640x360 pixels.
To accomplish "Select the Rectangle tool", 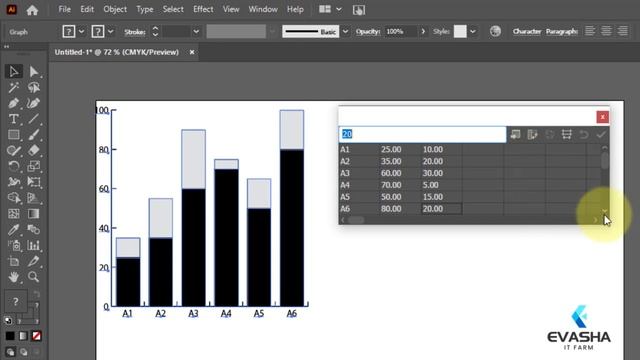I will click(x=13, y=135).
